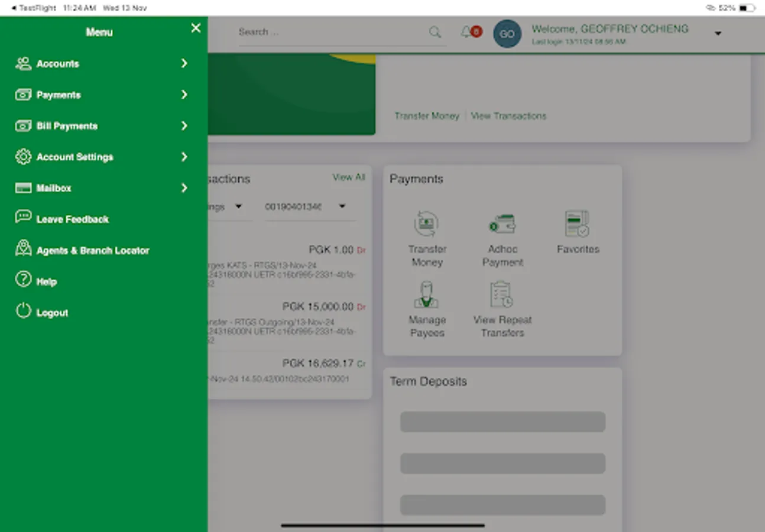Click the View All transactions link

pyautogui.click(x=349, y=177)
